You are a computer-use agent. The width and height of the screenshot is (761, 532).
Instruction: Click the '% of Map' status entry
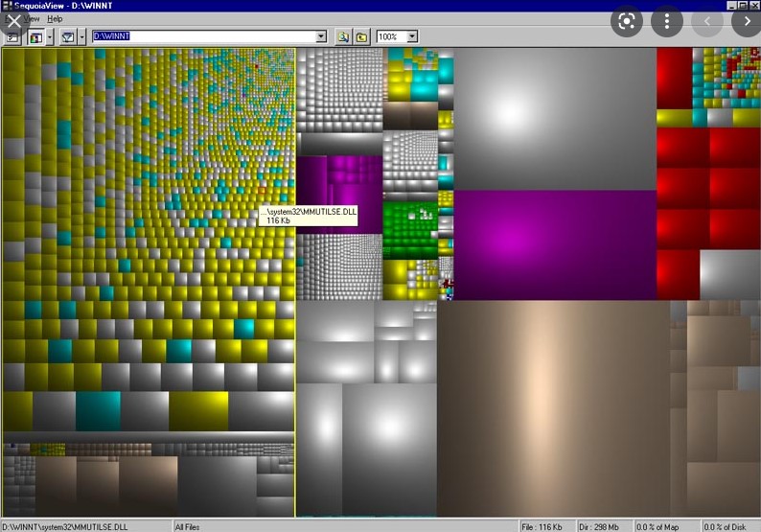pyautogui.click(x=657, y=526)
